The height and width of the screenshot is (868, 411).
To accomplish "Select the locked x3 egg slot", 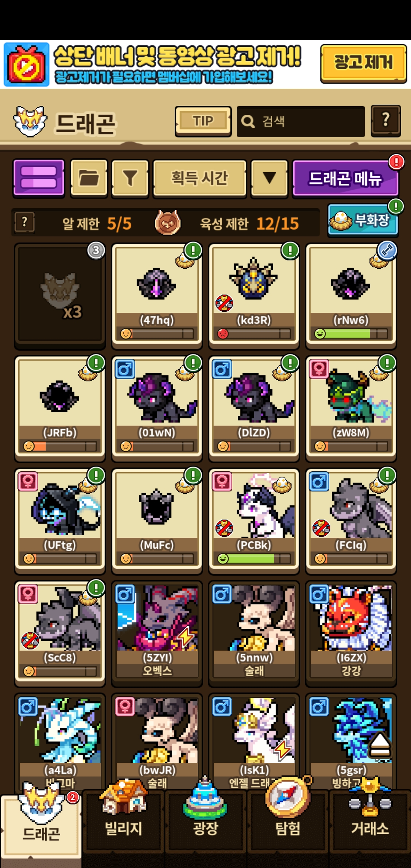I will (60, 296).
